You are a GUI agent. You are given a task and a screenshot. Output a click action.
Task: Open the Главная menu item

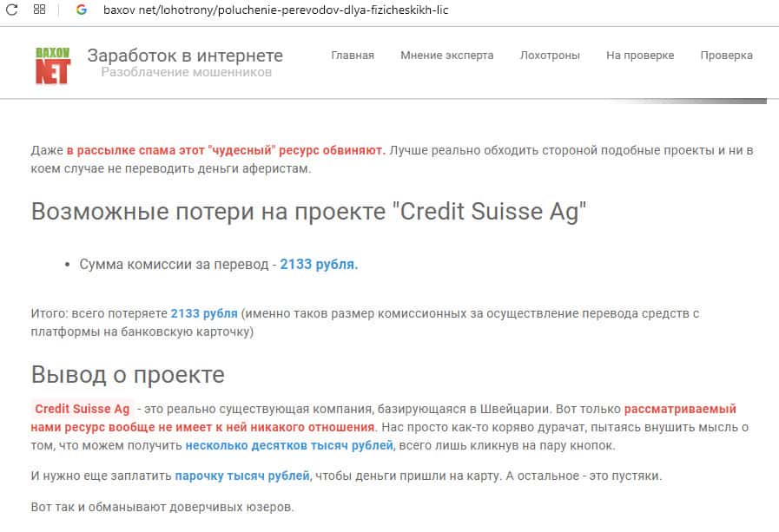pyautogui.click(x=353, y=56)
